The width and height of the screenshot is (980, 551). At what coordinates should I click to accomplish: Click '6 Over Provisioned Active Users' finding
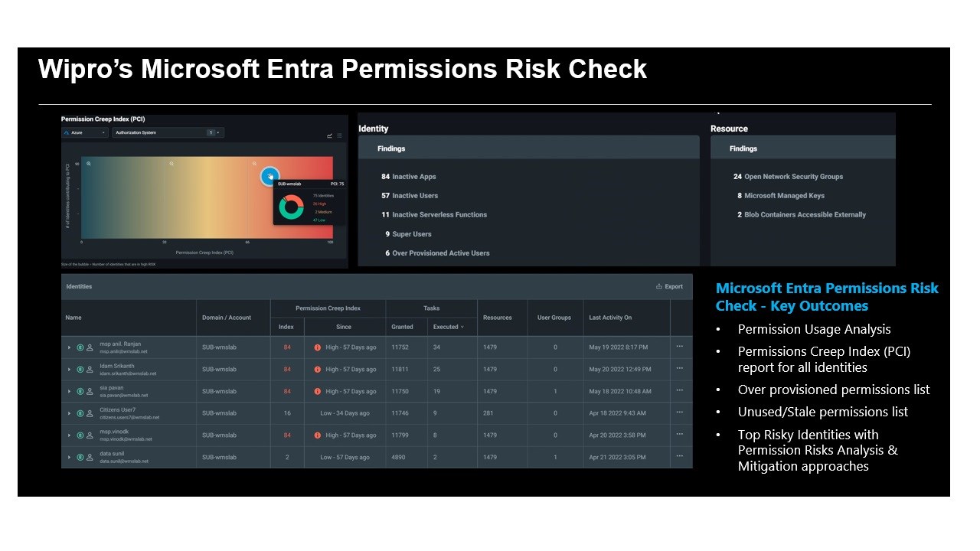[437, 253]
